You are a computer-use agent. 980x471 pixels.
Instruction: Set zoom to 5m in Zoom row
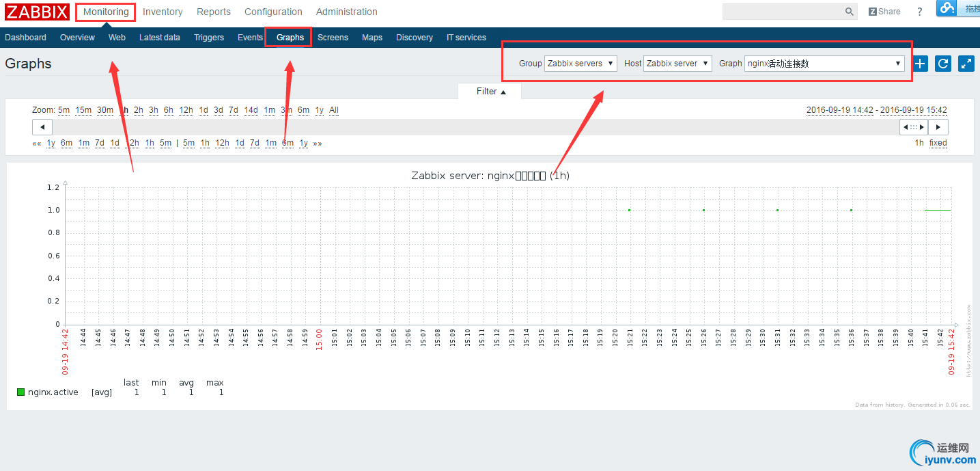[64, 110]
